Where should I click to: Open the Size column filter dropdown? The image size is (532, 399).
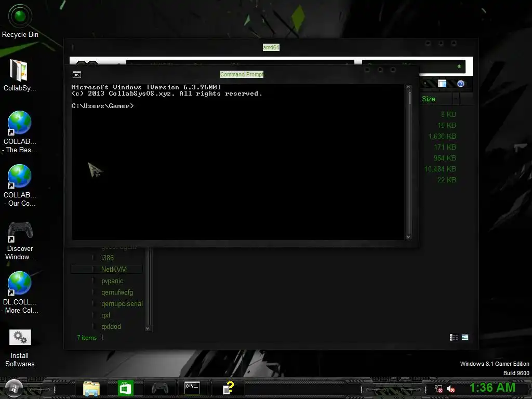click(456, 99)
